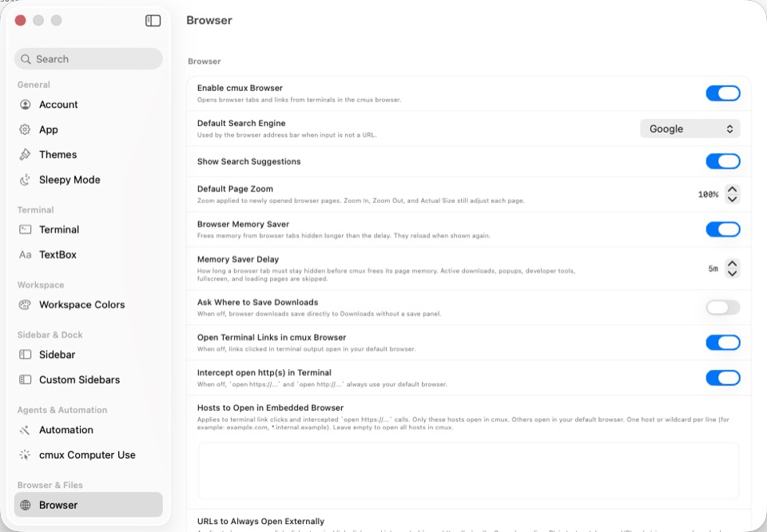
Task: Click the Themes paintbrush icon
Action: (x=25, y=154)
